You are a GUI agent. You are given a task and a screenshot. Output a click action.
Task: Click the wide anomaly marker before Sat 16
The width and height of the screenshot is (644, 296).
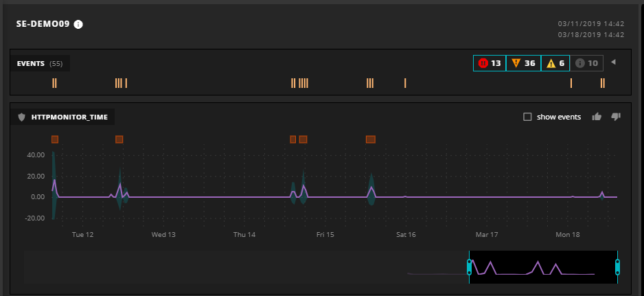pyautogui.click(x=371, y=139)
